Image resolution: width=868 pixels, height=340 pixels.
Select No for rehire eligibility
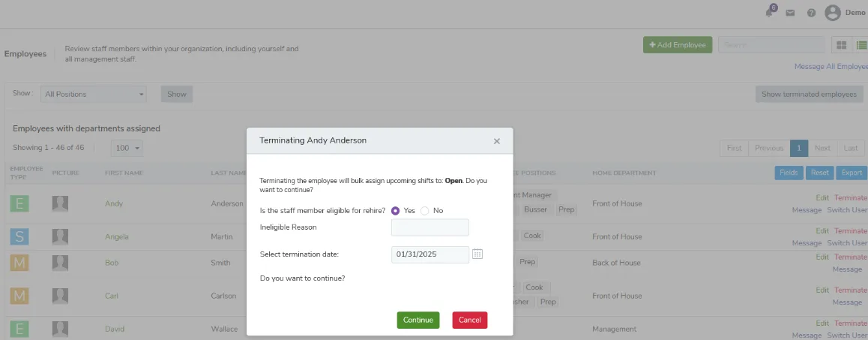pos(424,211)
